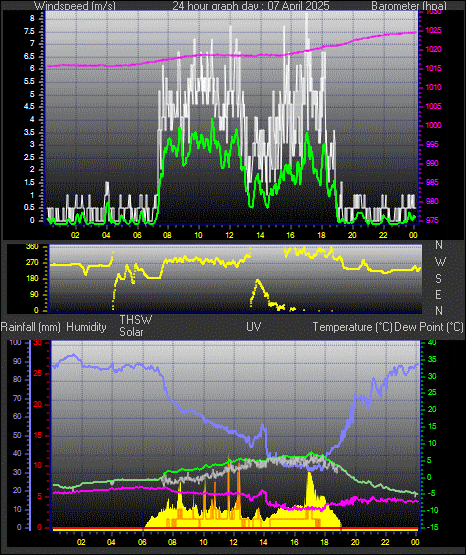Click the 7.5 value on windspeed axis
466x555 pixels.
coord(29,32)
